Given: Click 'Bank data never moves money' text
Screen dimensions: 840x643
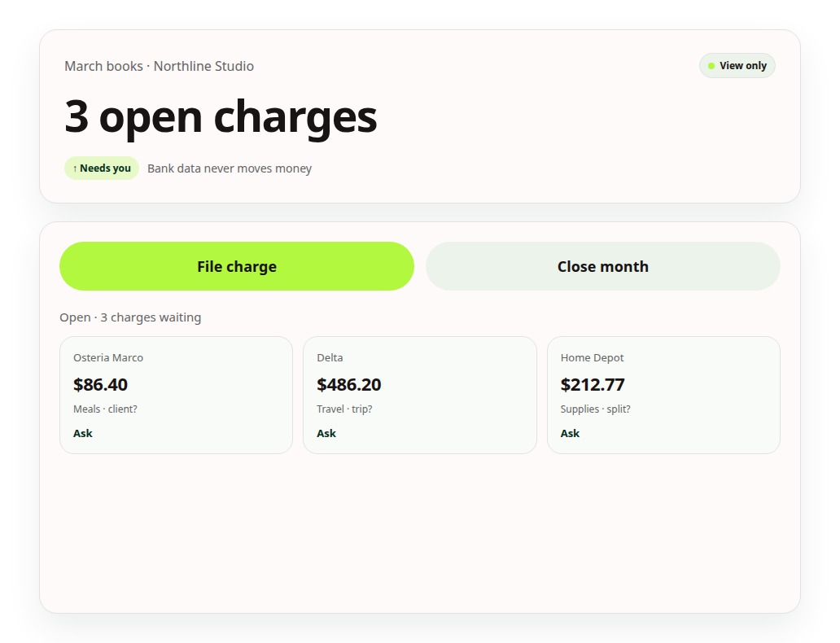Looking at the screenshot, I should (230, 168).
